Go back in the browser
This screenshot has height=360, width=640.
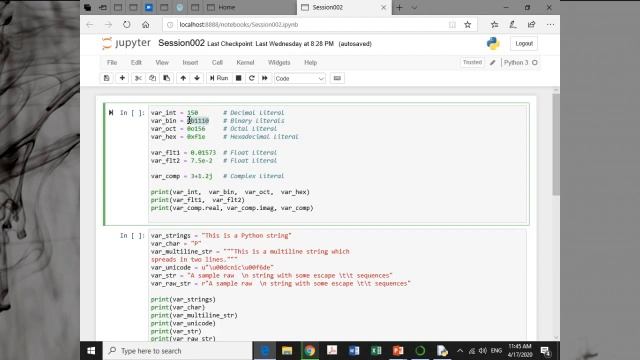click(90, 24)
